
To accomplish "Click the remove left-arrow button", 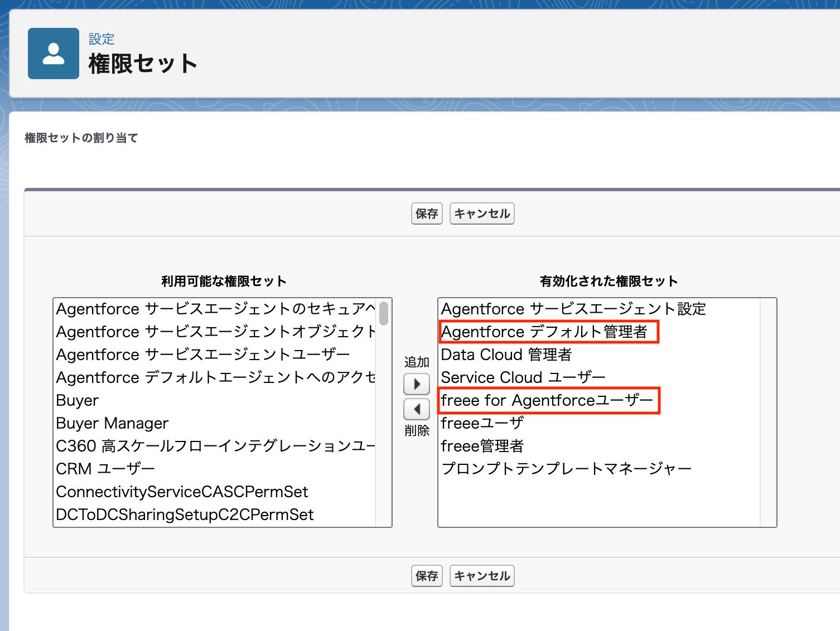I will 417,410.
